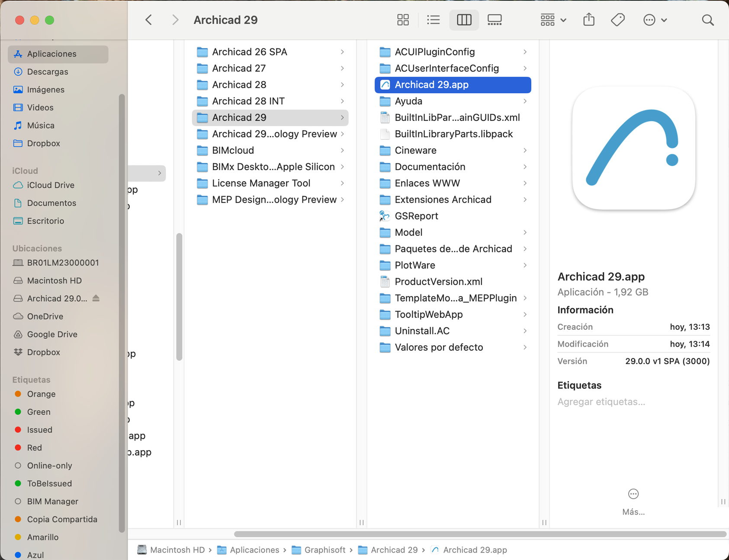Expand the Archicad 28 INT folder chevron
The height and width of the screenshot is (560, 729).
pyautogui.click(x=342, y=101)
